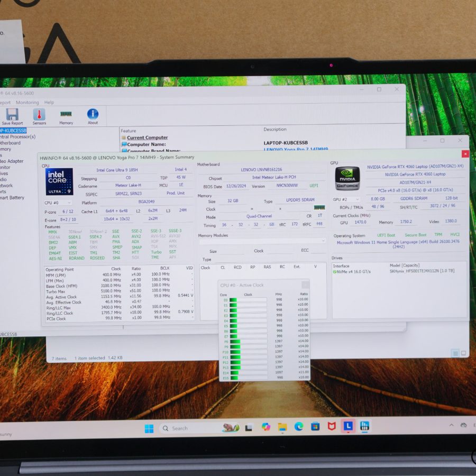Open the Memory toolbar icon
Image resolution: width=476 pixels, height=476 pixels.
coord(66,114)
